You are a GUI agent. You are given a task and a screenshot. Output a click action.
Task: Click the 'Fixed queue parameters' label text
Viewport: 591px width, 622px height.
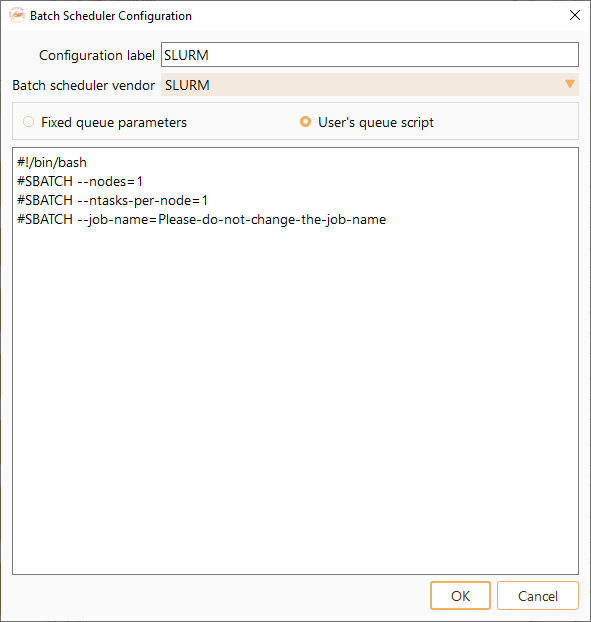tap(114, 123)
